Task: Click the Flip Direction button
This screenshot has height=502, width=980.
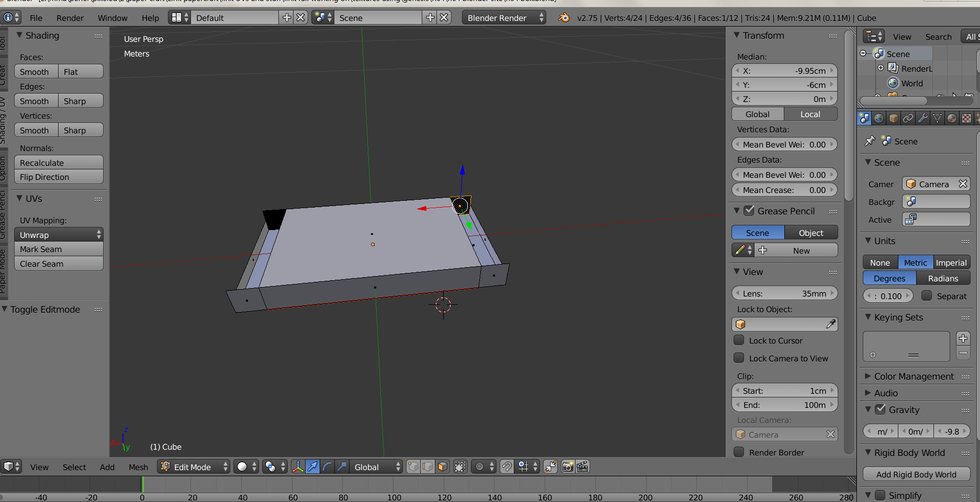Action: point(59,177)
